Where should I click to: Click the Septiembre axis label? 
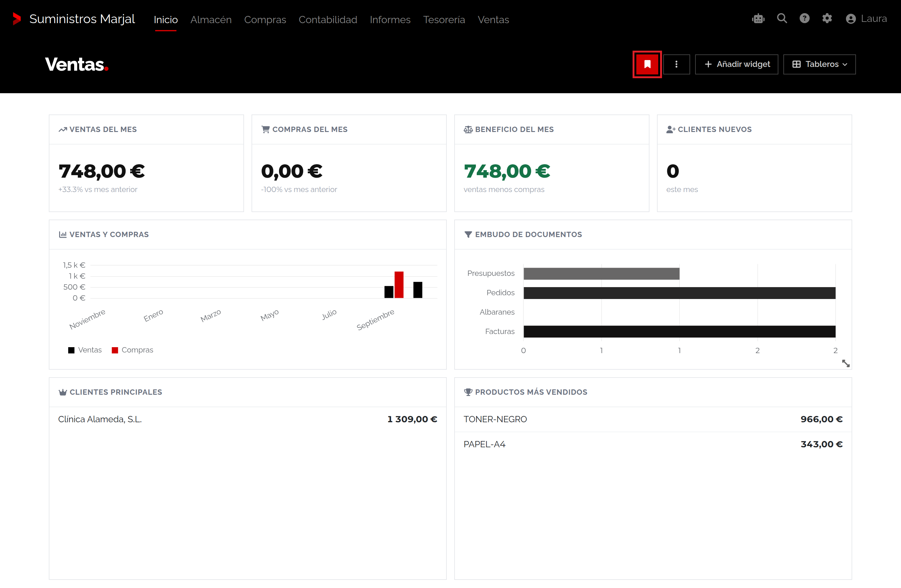(x=375, y=320)
